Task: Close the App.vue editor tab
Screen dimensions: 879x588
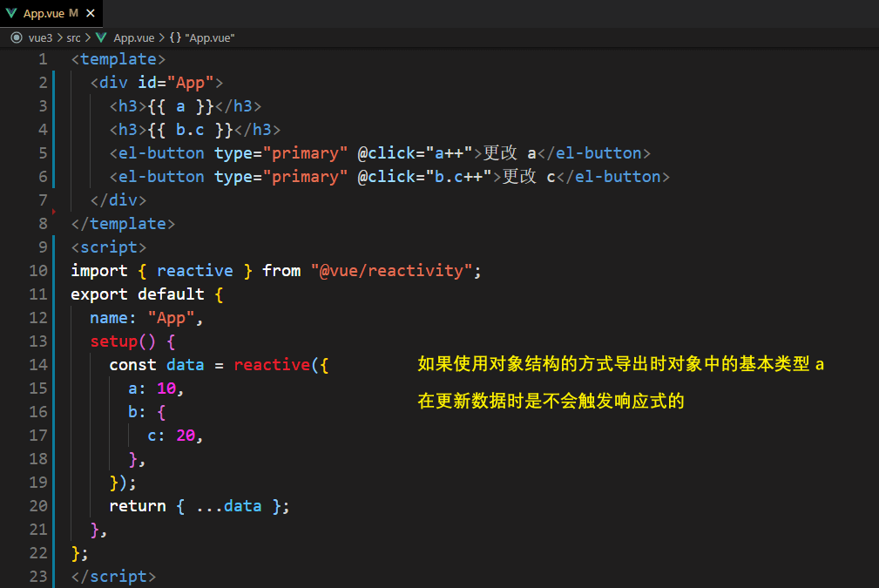Action: (x=91, y=13)
